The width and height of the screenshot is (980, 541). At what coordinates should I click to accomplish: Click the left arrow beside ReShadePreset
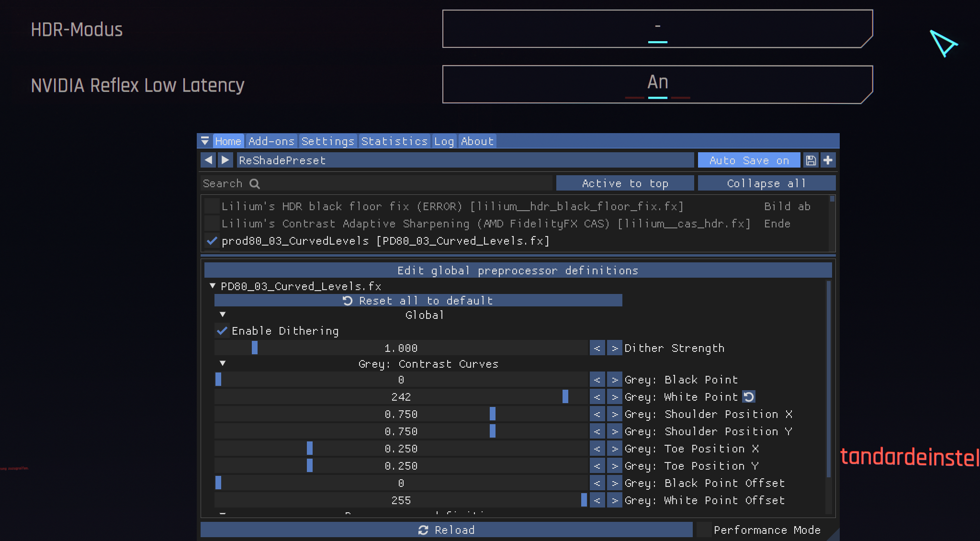tap(208, 160)
